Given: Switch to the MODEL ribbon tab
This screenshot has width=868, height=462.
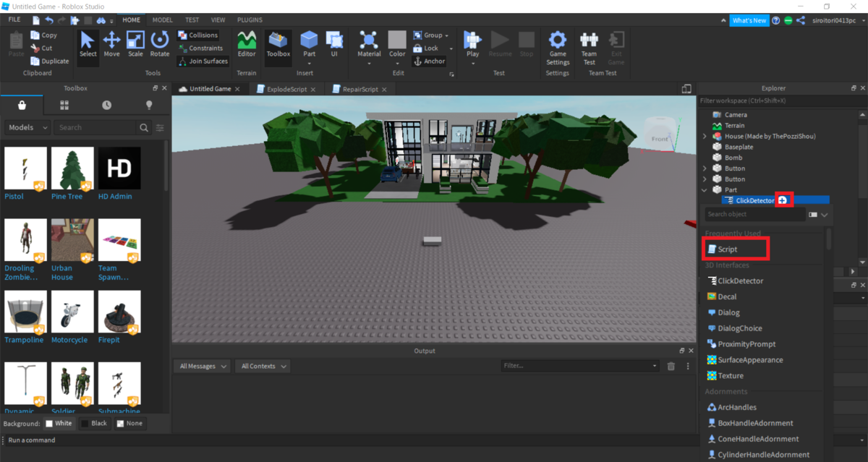Looking at the screenshot, I should point(162,20).
